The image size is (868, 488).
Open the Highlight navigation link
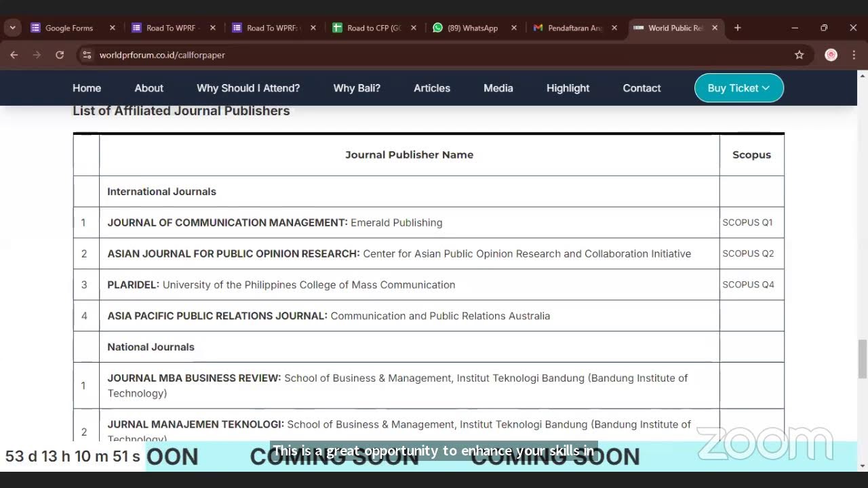568,88
